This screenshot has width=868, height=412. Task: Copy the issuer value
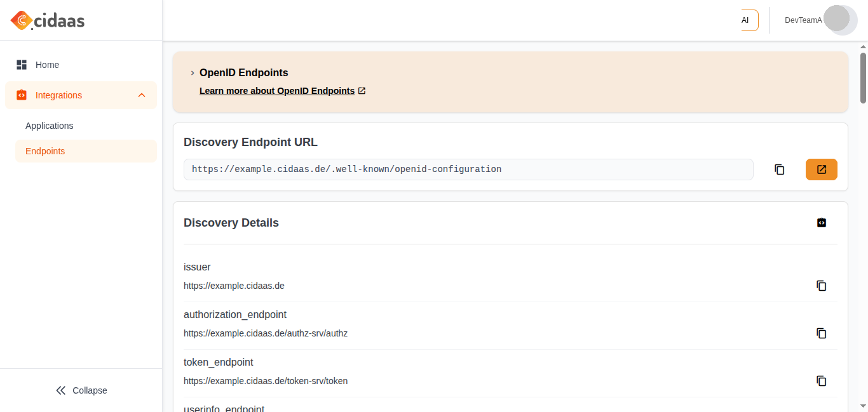click(822, 286)
